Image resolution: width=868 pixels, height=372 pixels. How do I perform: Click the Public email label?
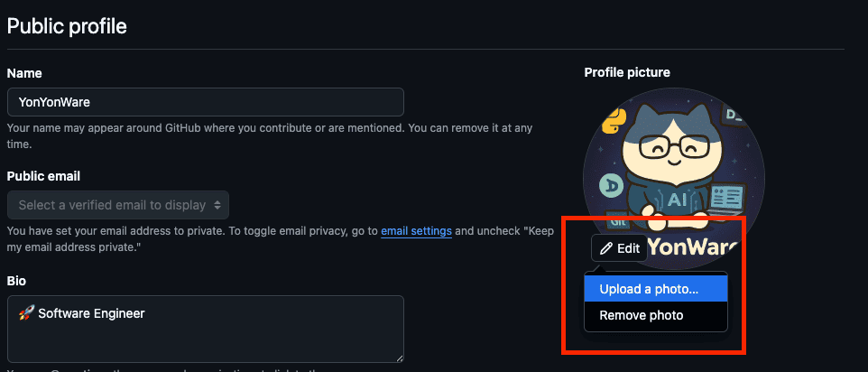point(44,176)
